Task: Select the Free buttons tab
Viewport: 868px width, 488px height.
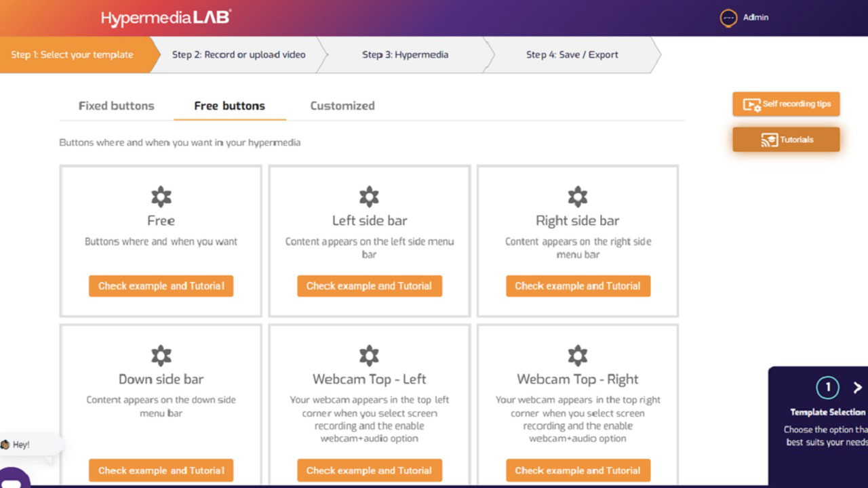Action: (x=229, y=106)
